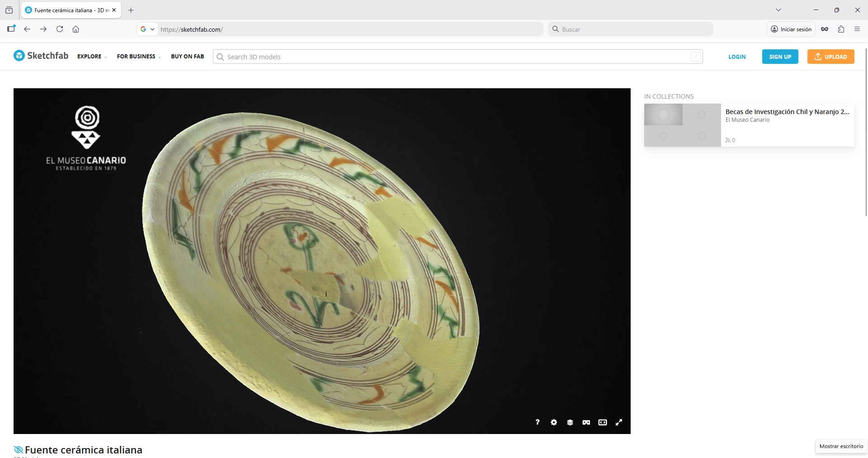
Task: Click the orange UPLOAD button
Action: (830, 57)
